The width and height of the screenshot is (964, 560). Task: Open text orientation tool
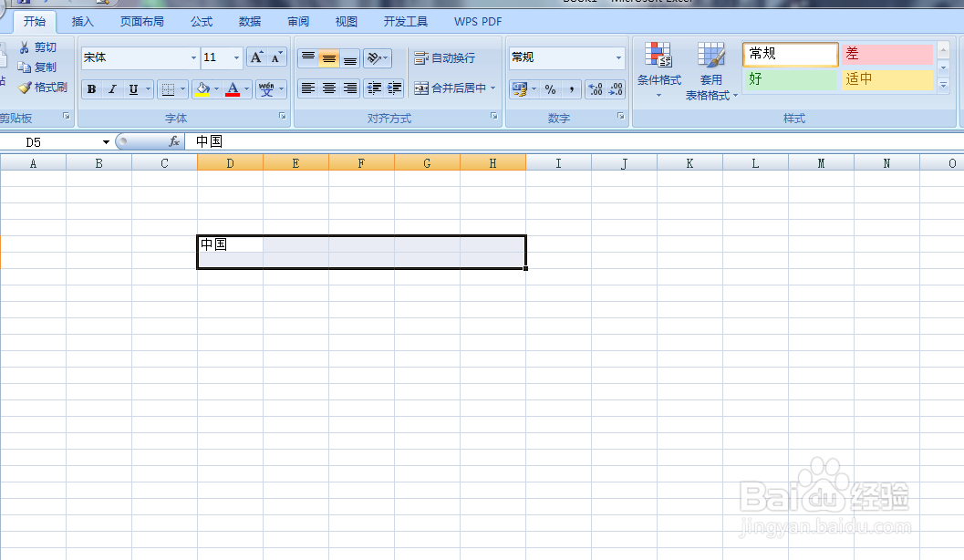(377, 57)
